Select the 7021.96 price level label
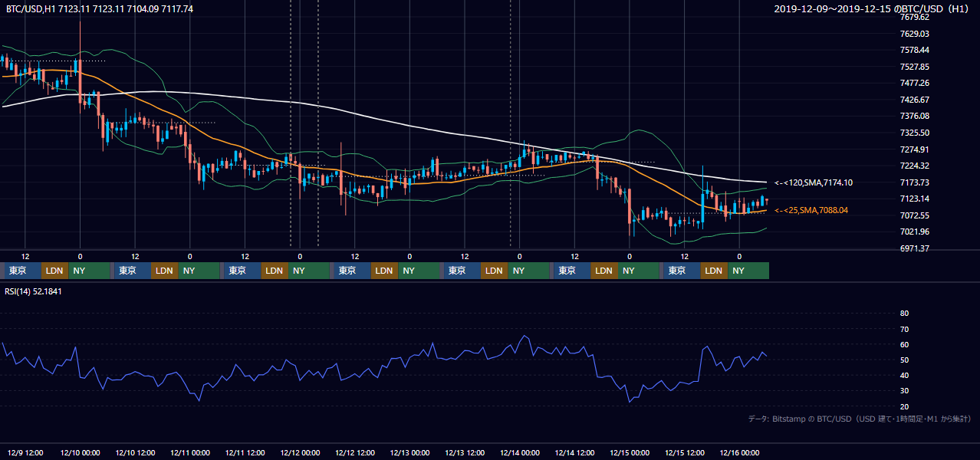 tap(915, 232)
